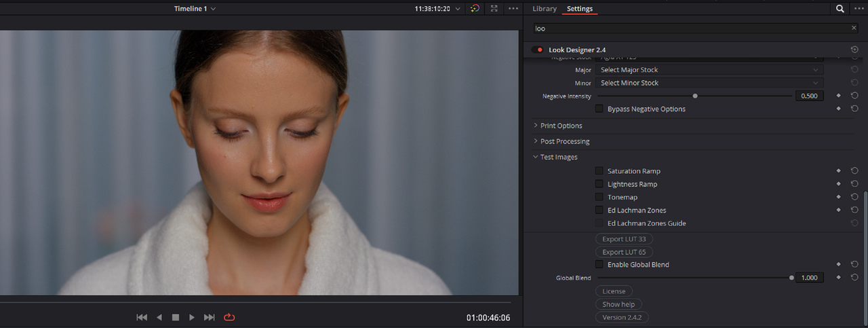Screen dimensions: 868x328
Task: Click the Global Blend value 1.000
Action: pyautogui.click(x=810, y=277)
